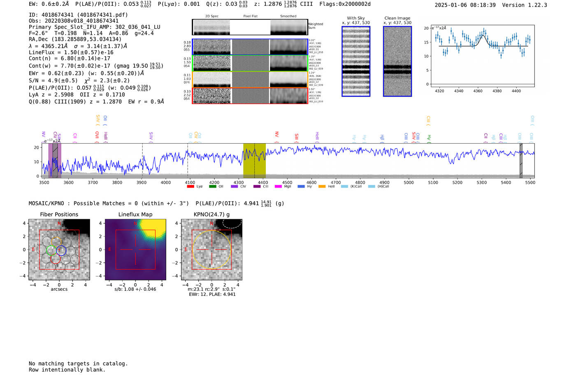Select 'No matching targets in catalog.' text

tap(78, 364)
